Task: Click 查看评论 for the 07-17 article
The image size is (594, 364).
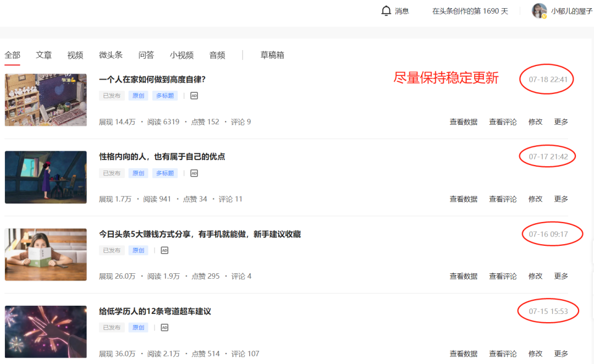Action: point(503,199)
